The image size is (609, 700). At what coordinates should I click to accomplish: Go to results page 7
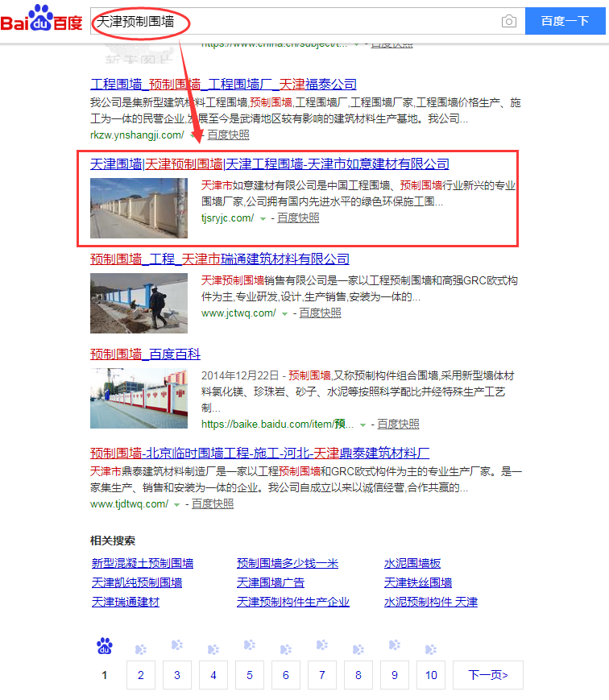tap(322, 675)
